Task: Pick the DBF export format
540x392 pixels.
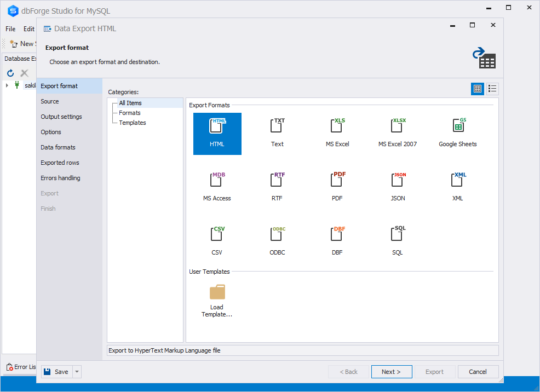Action: pyautogui.click(x=337, y=241)
